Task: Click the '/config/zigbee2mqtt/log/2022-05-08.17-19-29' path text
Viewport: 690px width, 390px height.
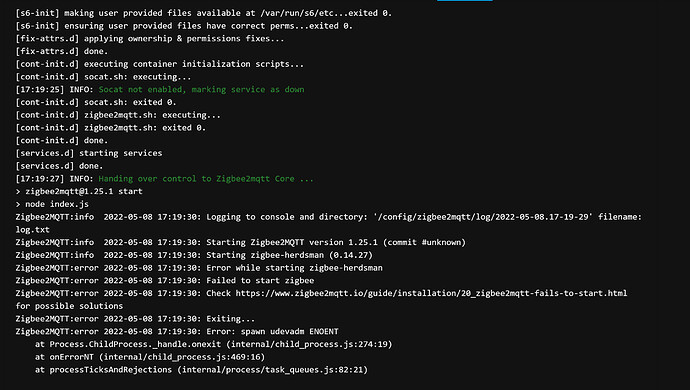Action: [x=482, y=217]
